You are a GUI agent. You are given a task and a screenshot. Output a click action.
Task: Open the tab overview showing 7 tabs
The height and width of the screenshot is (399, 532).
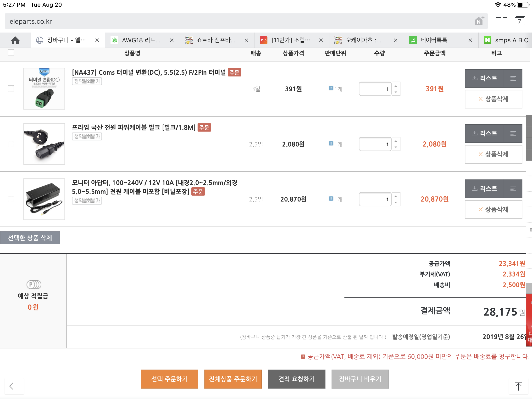[x=520, y=21]
